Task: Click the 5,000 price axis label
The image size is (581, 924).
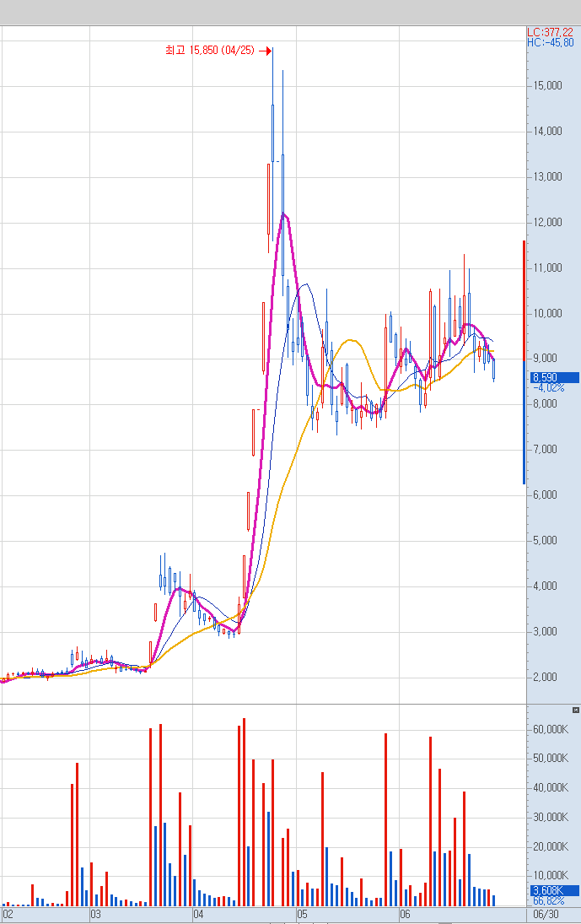Action: (x=545, y=540)
